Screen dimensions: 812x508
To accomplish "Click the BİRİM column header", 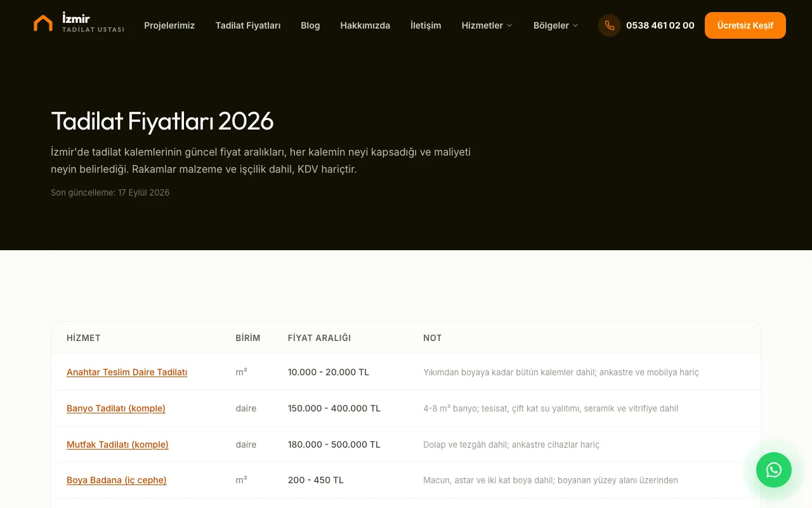I will [248, 338].
